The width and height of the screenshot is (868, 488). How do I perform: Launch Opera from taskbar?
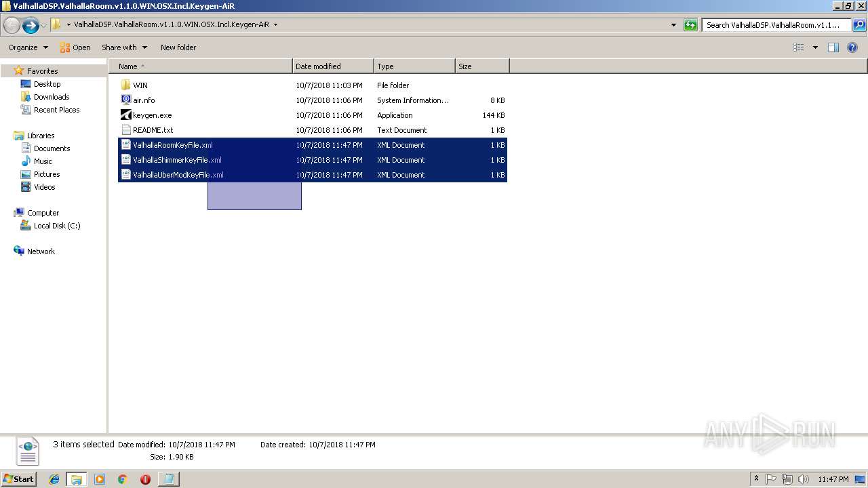click(x=145, y=479)
